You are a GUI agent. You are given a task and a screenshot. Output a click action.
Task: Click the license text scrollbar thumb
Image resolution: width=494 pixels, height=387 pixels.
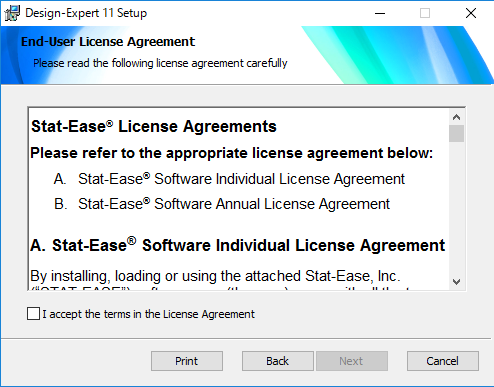coord(456,134)
